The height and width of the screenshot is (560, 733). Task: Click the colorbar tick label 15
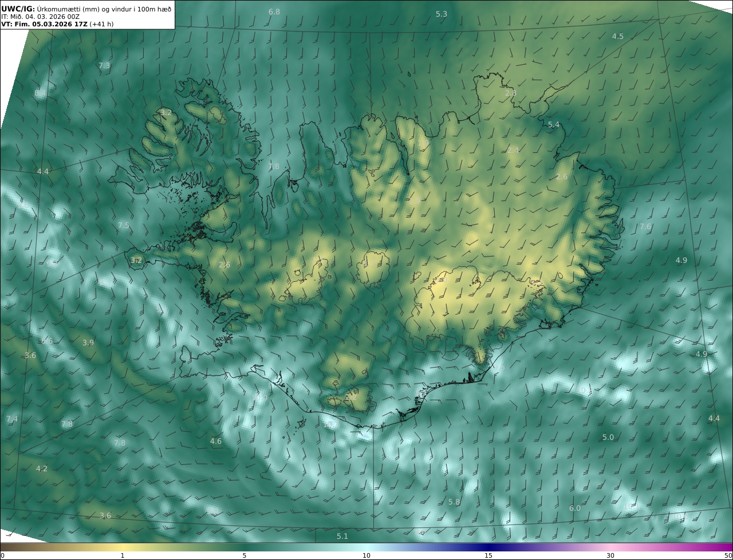coord(488,555)
